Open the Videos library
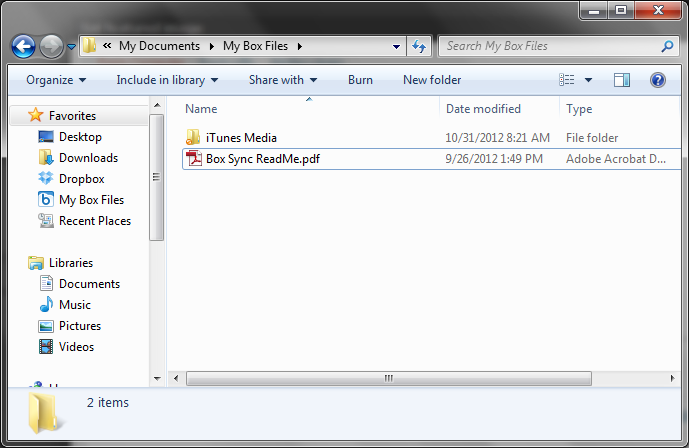 76,347
